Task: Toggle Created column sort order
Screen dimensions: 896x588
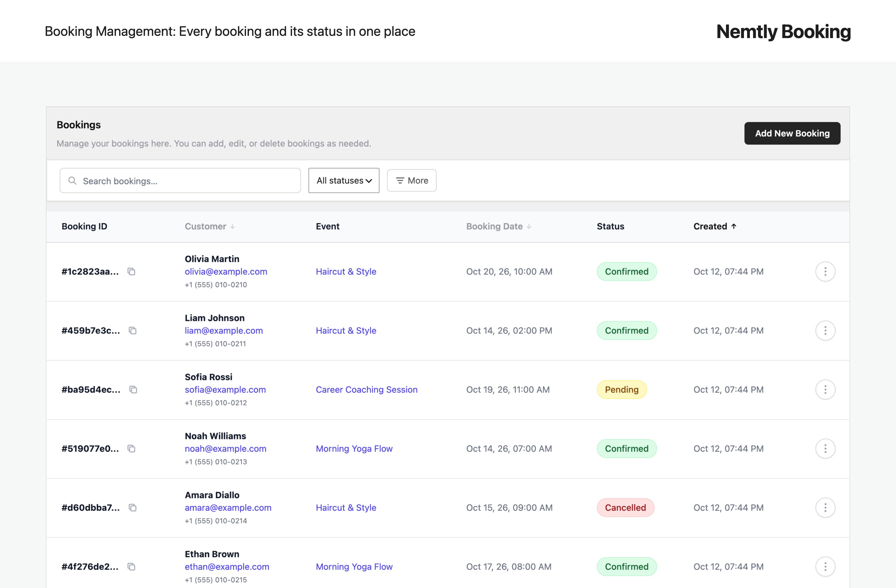Action: click(x=715, y=226)
